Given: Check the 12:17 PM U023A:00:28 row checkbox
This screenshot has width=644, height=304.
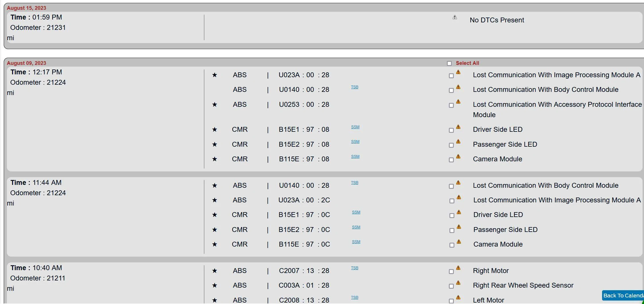Looking at the screenshot, I should pos(451,76).
